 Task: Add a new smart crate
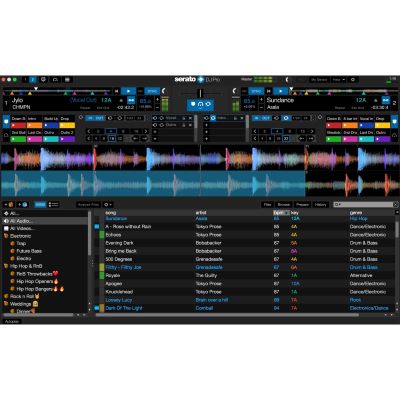(x=23, y=204)
